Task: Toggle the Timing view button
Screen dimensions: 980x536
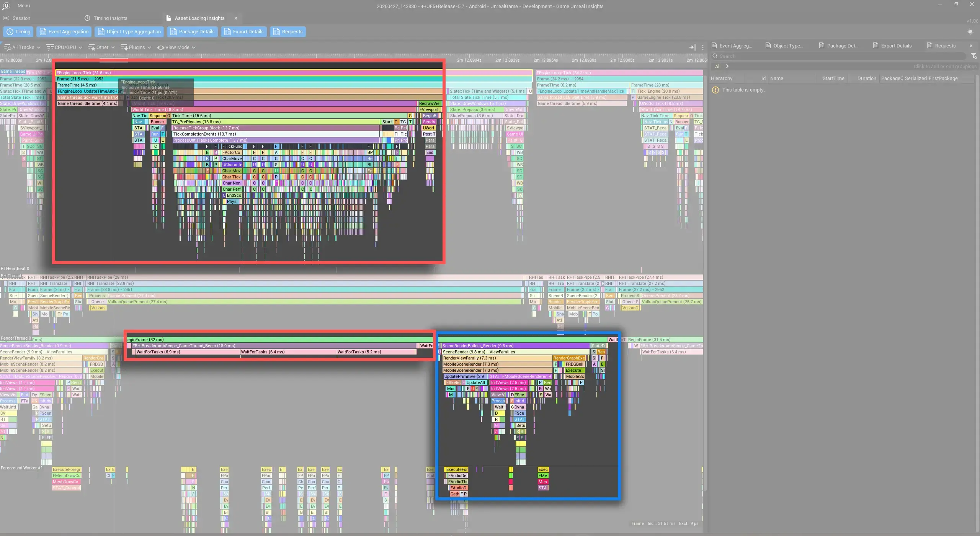Action: [18, 32]
